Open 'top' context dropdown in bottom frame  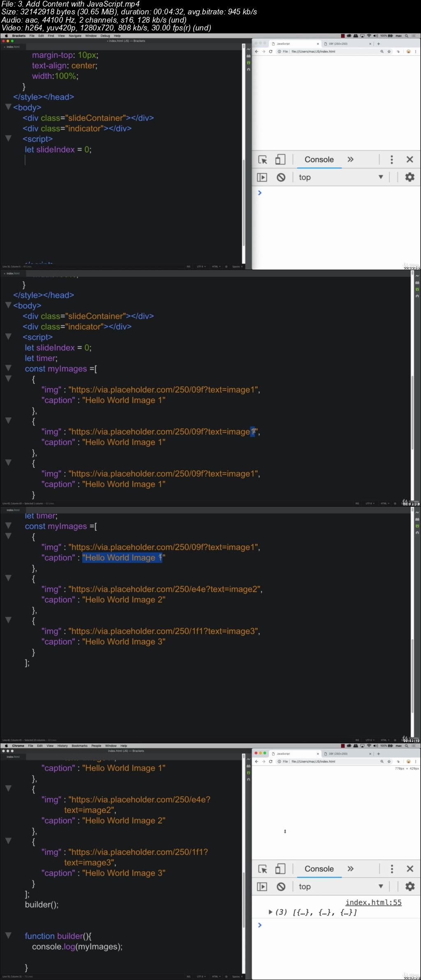coord(341,887)
